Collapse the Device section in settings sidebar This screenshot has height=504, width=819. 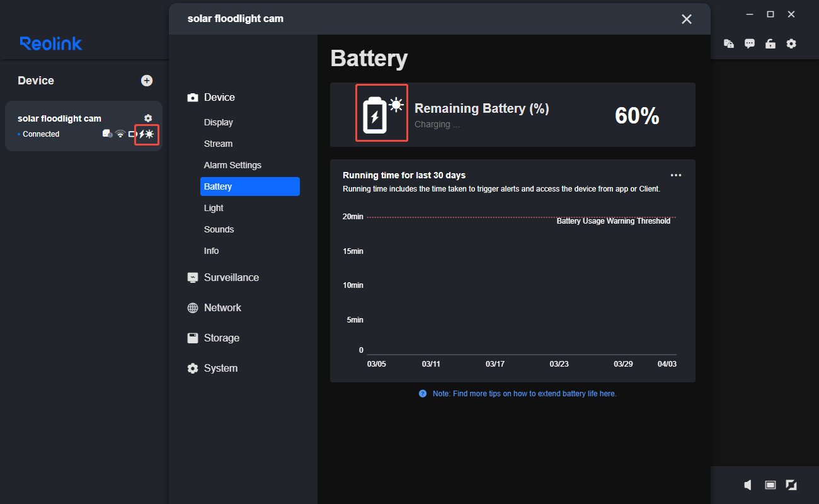point(219,97)
